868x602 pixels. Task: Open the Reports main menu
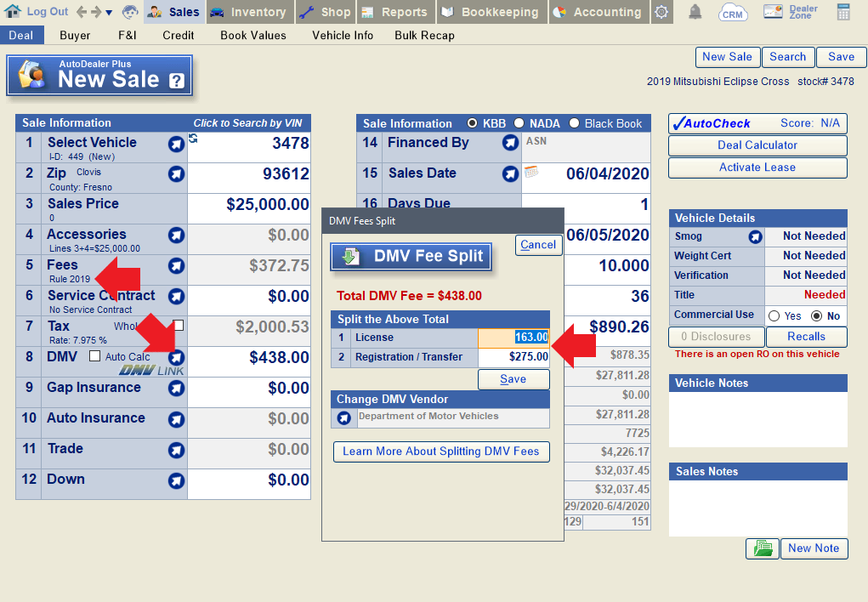(396, 12)
